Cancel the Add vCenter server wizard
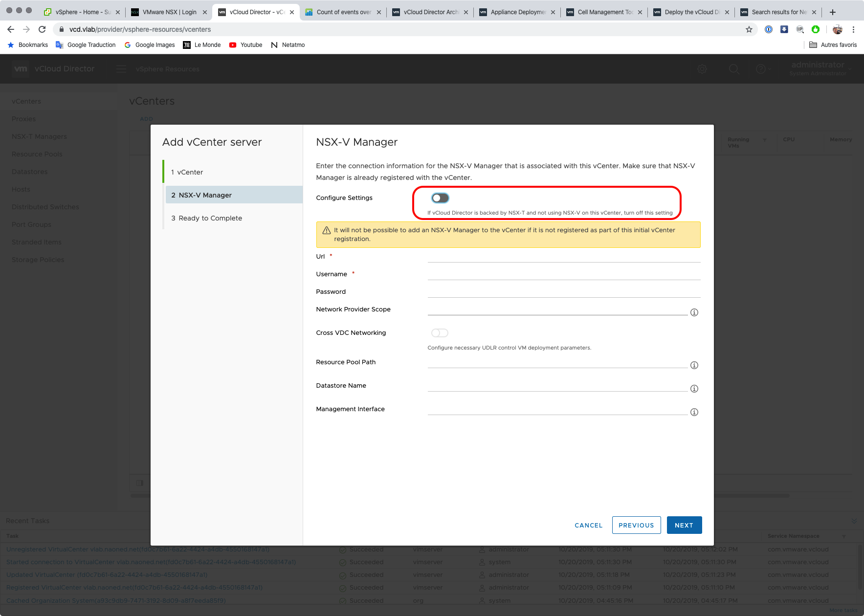Screen dimensions: 864x616 (x=588, y=525)
